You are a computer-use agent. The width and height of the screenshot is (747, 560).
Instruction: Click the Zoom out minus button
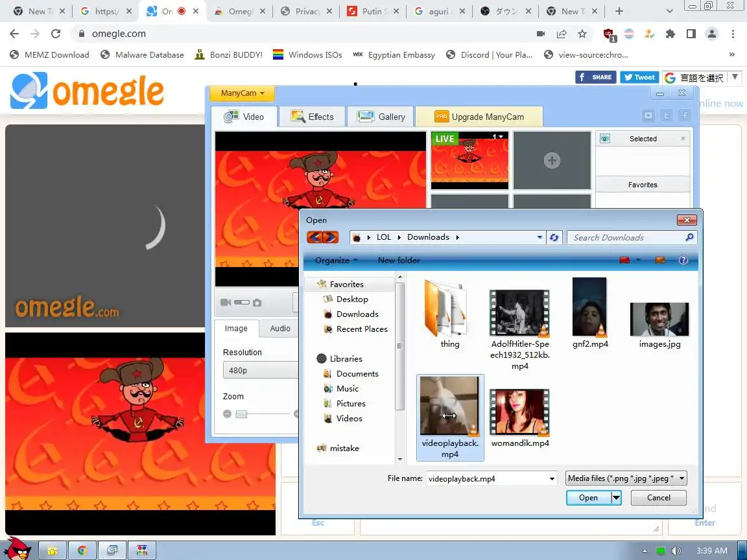point(227,414)
